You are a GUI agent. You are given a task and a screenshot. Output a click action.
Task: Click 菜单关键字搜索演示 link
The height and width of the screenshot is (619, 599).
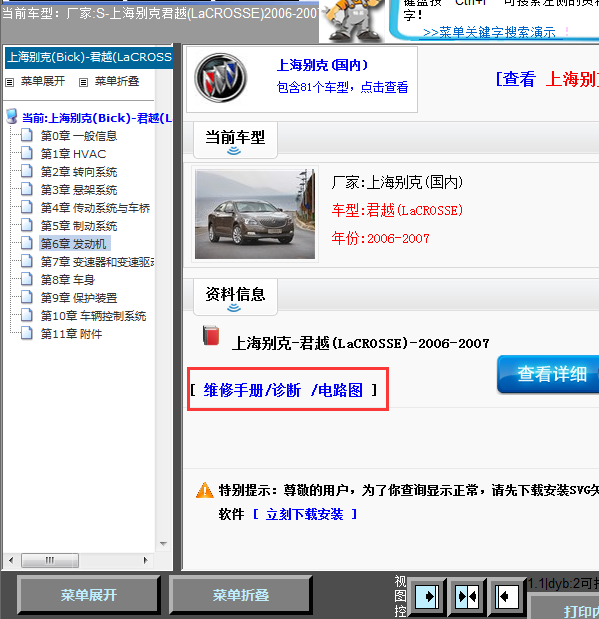[x=489, y=32]
